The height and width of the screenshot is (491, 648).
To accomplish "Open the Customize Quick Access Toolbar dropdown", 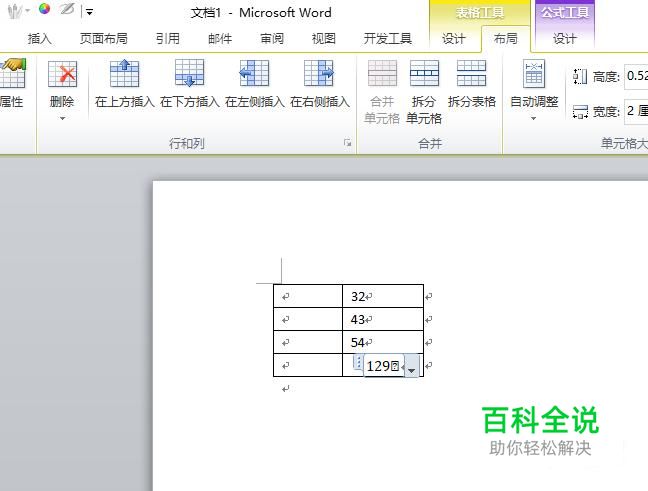I will (89, 12).
